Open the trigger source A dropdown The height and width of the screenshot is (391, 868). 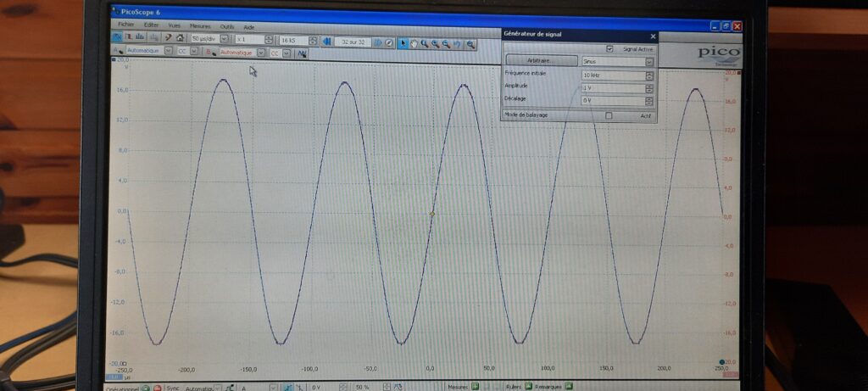tap(275, 388)
